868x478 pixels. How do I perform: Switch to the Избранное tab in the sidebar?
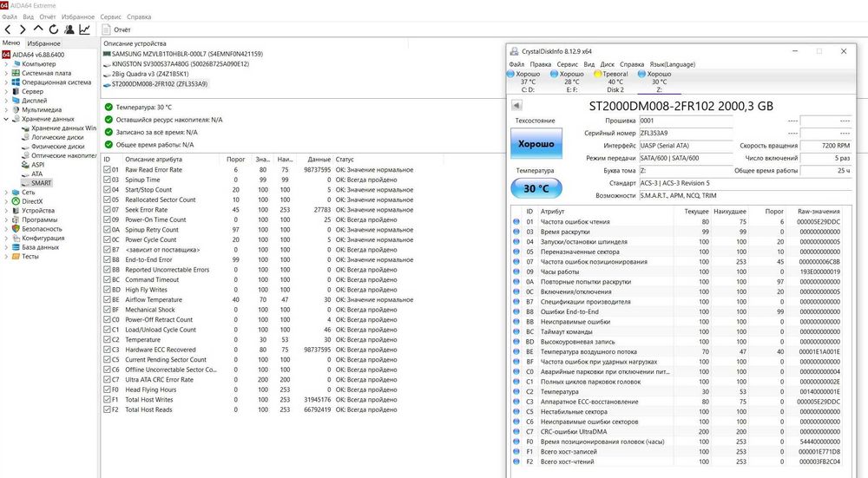[x=43, y=43]
